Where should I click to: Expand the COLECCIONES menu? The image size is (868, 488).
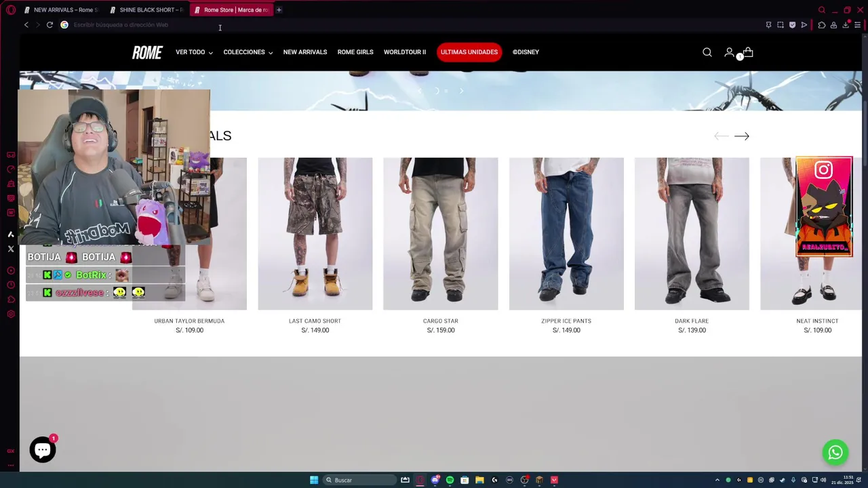coord(248,52)
